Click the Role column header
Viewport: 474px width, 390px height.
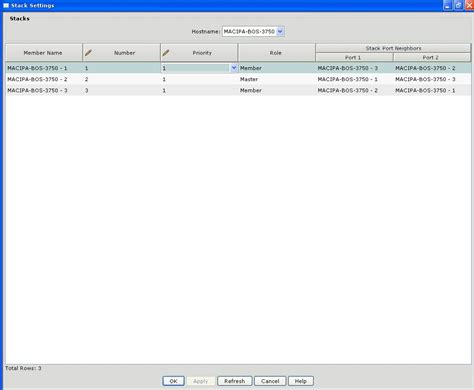point(277,53)
